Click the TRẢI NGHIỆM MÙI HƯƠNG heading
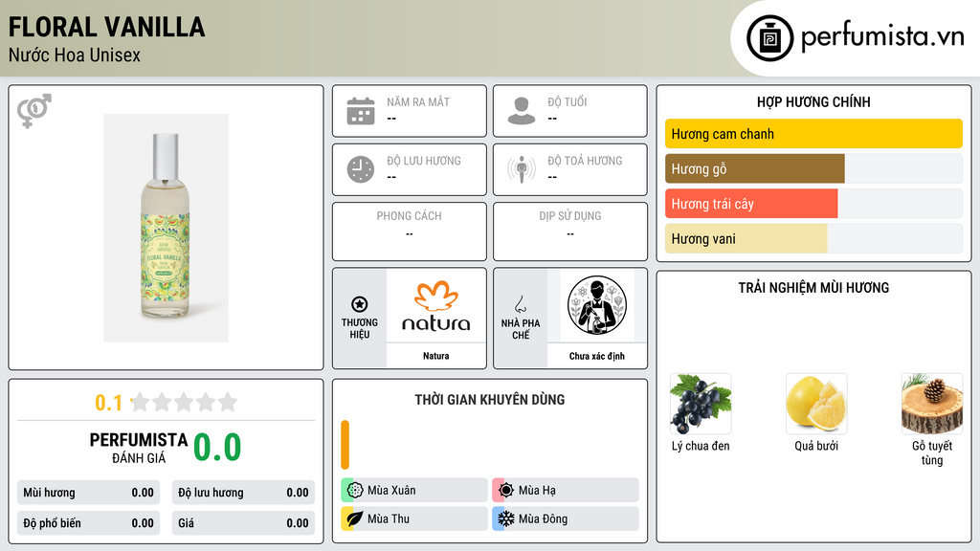The height and width of the screenshot is (551, 980). [813, 288]
